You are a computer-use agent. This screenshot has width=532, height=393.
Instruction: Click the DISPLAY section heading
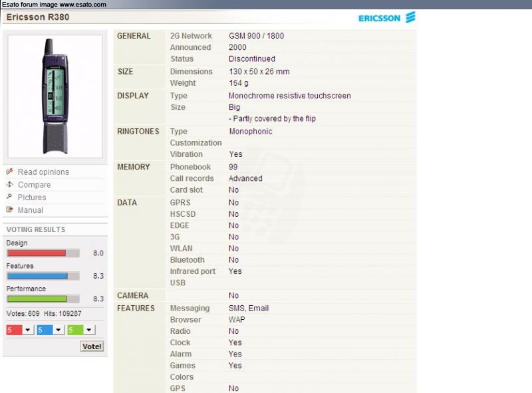tap(133, 96)
